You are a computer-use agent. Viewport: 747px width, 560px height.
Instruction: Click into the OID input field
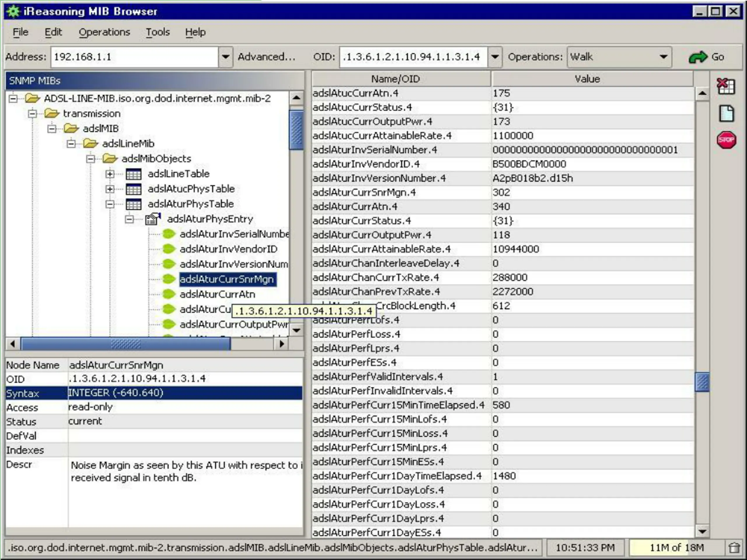[x=413, y=57]
